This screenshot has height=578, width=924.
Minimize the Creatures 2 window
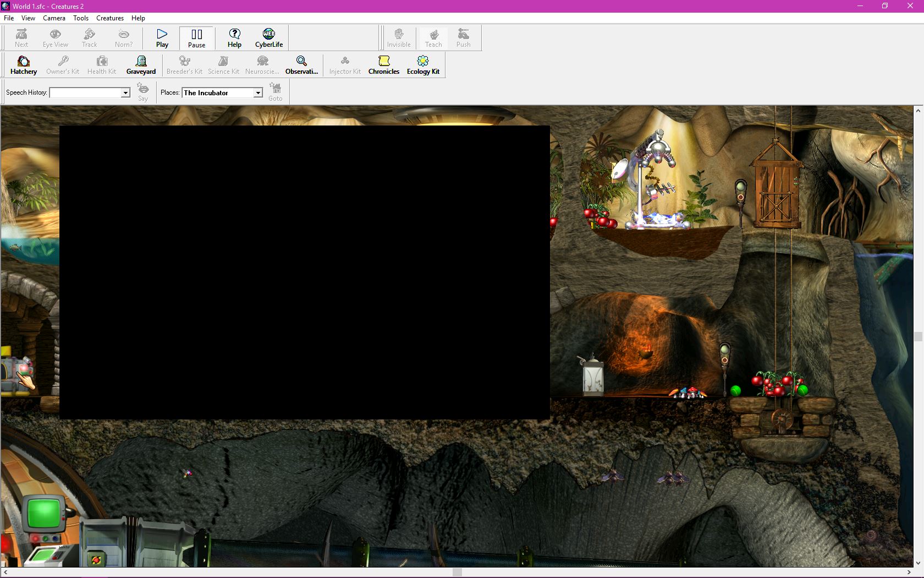[860, 6]
